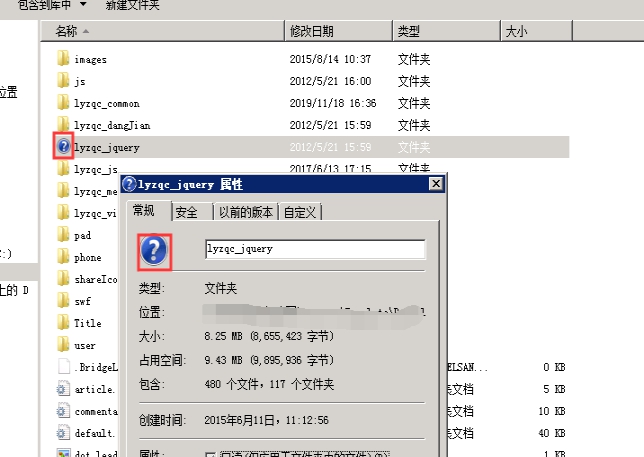Viewport: 644px width, 457px height.
Task: Select the images folder icon
Action: pos(63,59)
